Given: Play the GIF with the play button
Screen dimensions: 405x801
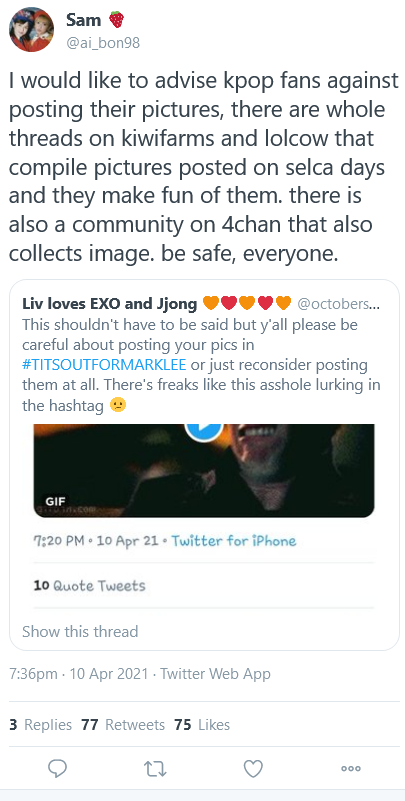Looking at the screenshot, I should tap(203, 429).
